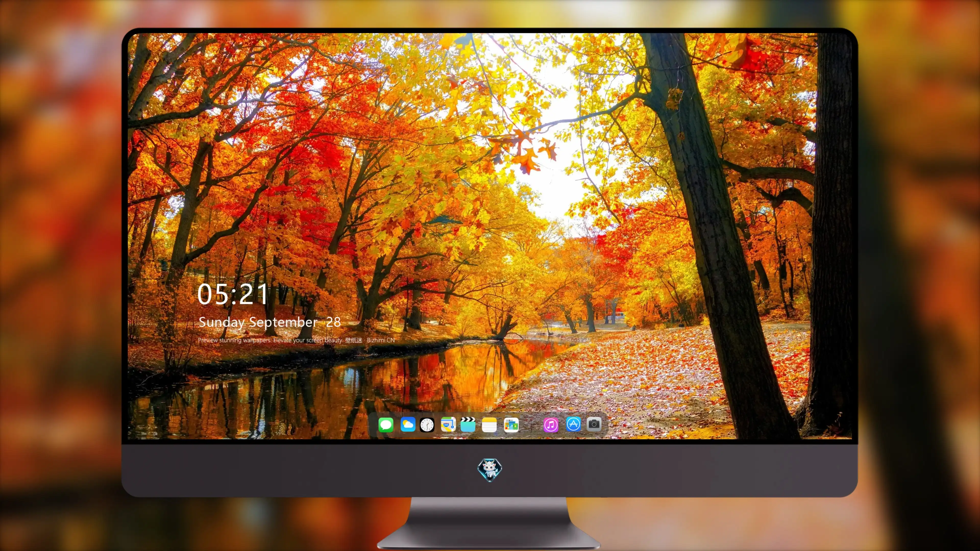The height and width of the screenshot is (551, 980).
Task: Open the gray Camera app in the dock
Action: click(594, 424)
